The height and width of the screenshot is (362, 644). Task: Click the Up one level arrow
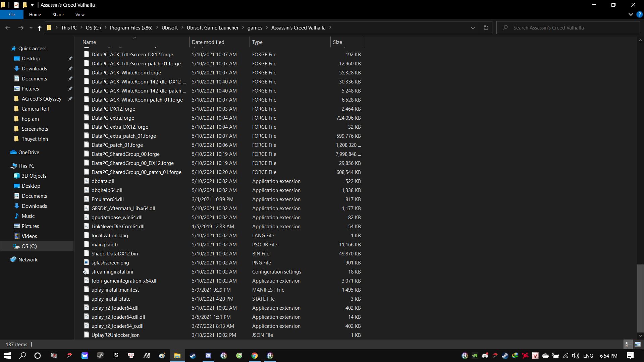(x=40, y=28)
